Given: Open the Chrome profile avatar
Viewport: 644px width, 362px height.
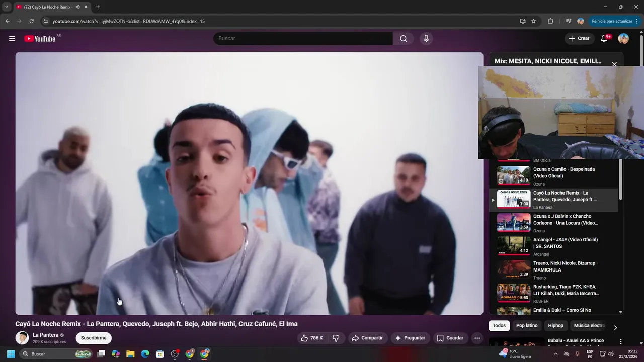Looking at the screenshot, I should point(581,21).
